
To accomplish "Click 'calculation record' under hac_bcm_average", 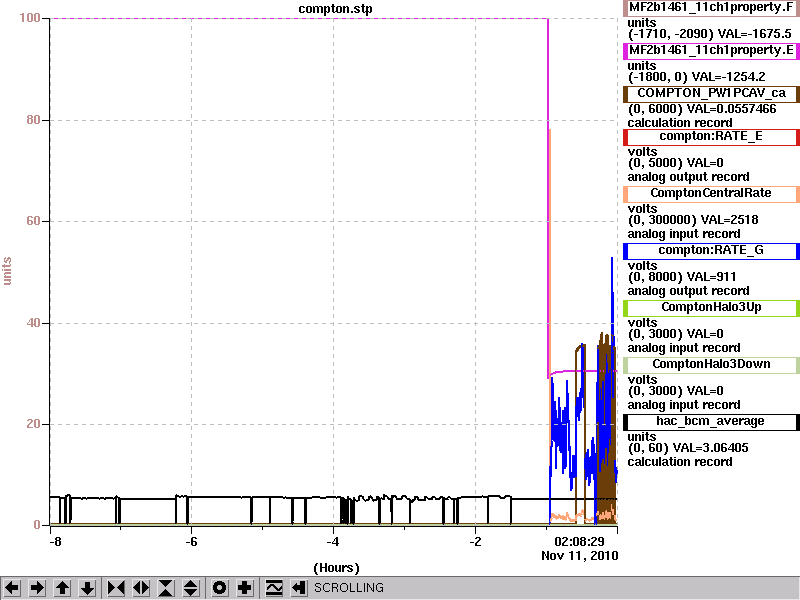I will click(680, 462).
